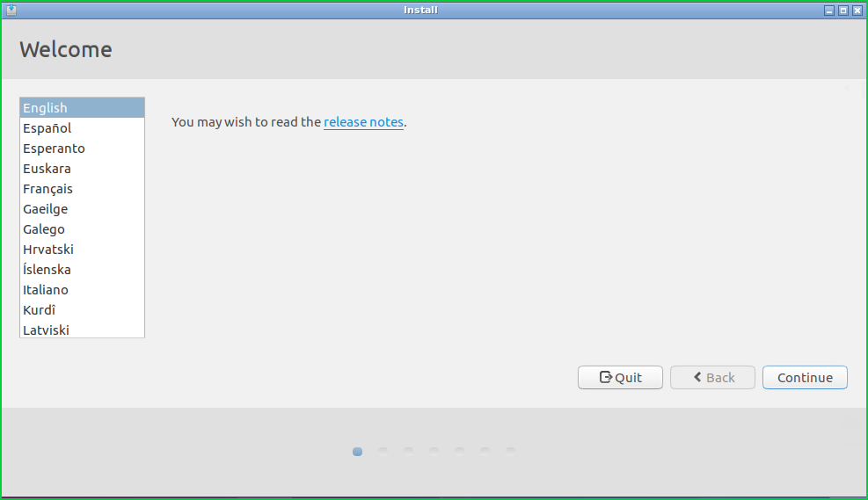Choose Français from the language list

click(82, 189)
